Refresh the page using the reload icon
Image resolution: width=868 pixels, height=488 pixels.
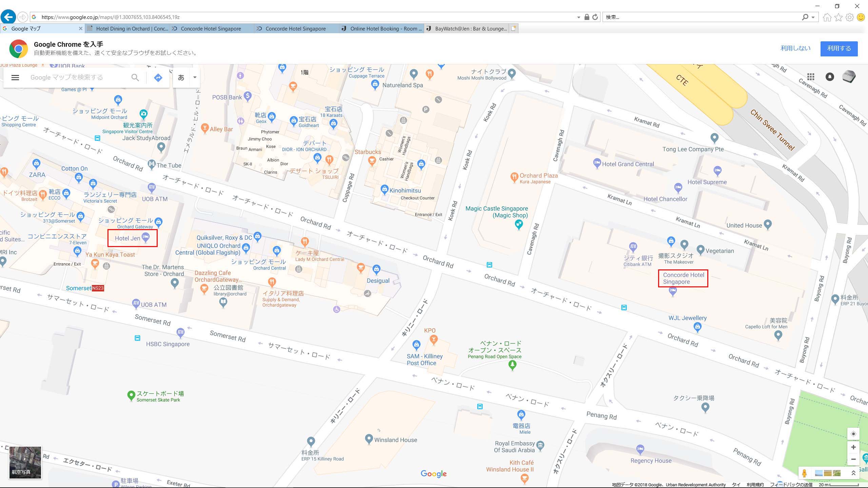[x=595, y=17]
